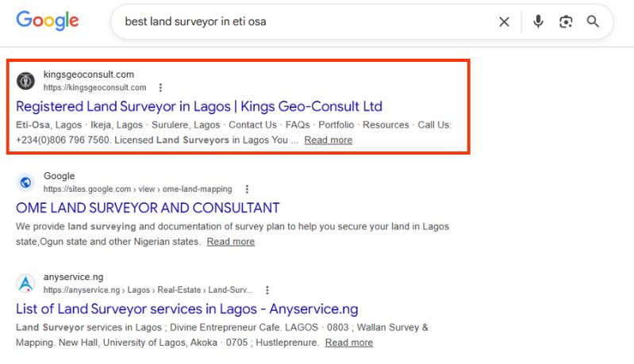Start voice search with the microphone icon
Screen dimensions: 634x364
click(x=538, y=21)
